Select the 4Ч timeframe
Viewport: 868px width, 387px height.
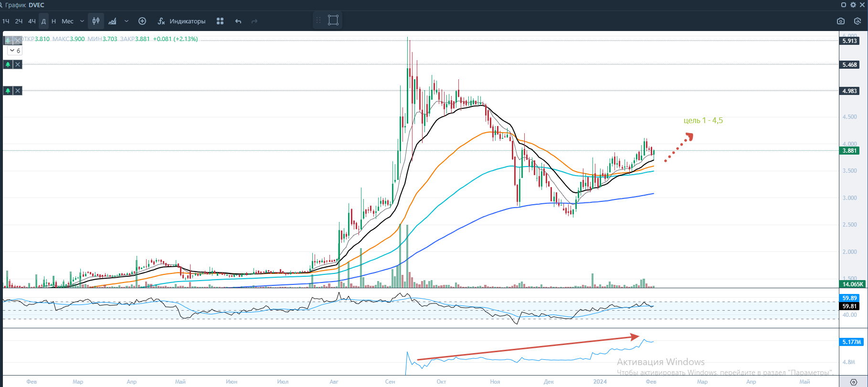pos(32,21)
